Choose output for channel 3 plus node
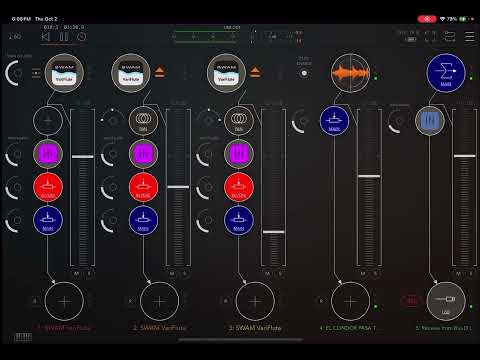This screenshot has height=360, width=480. [255, 301]
